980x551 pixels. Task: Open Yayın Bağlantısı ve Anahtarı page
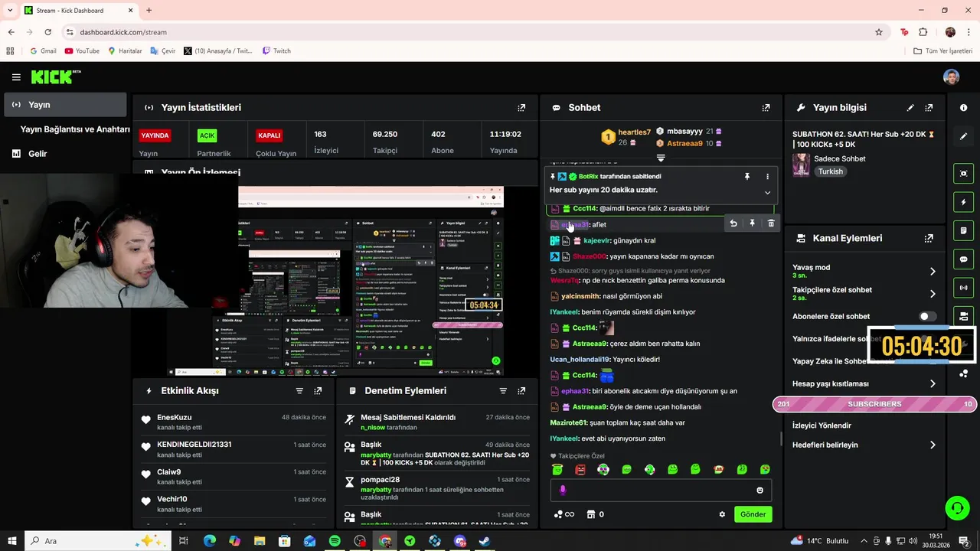point(74,129)
